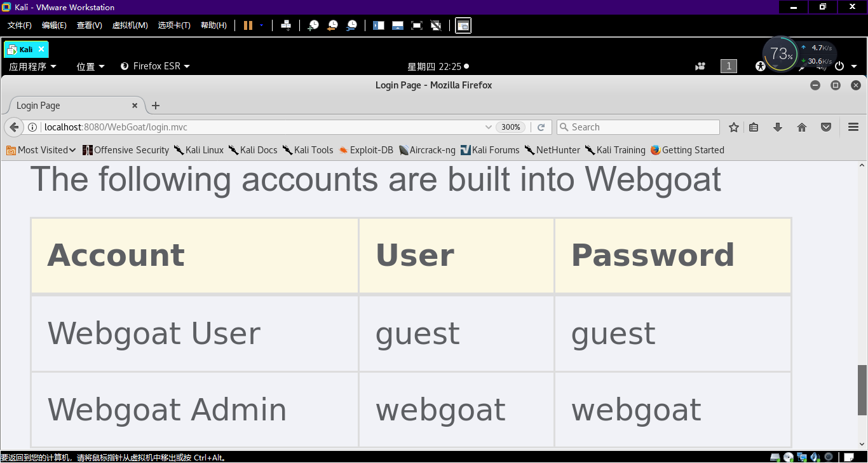This screenshot has width=868, height=463.
Task: Show your bookmarks list
Action: coord(754,127)
